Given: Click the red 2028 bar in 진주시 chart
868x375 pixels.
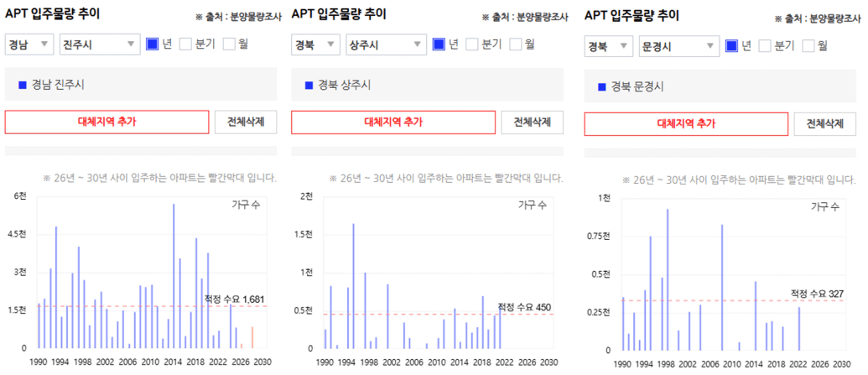Looking at the screenshot, I should coord(252,337).
